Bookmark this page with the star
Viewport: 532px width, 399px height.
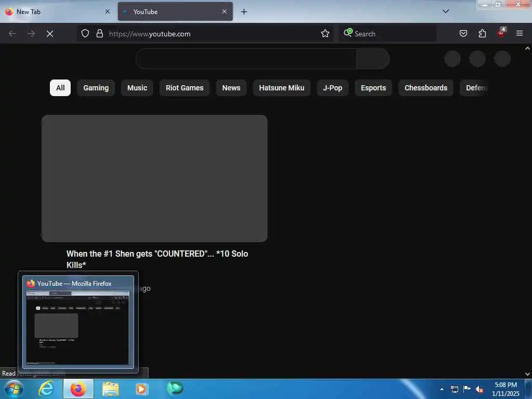pyautogui.click(x=325, y=33)
